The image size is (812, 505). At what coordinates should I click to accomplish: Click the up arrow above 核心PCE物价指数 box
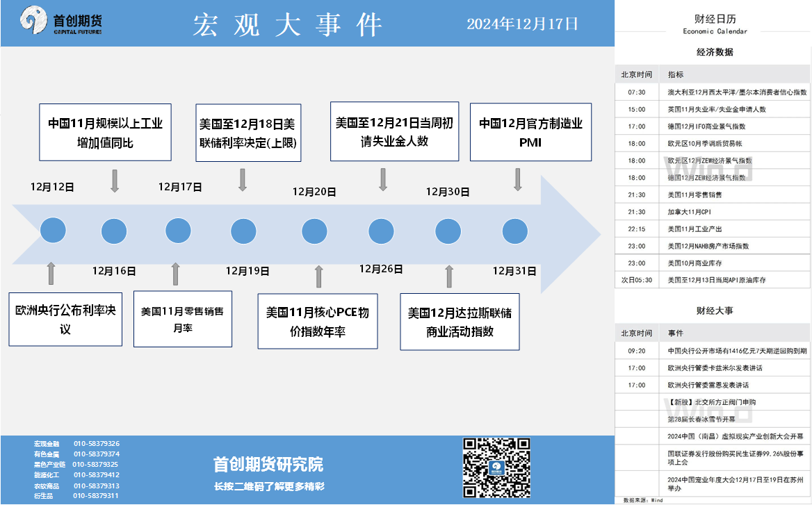(x=319, y=276)
